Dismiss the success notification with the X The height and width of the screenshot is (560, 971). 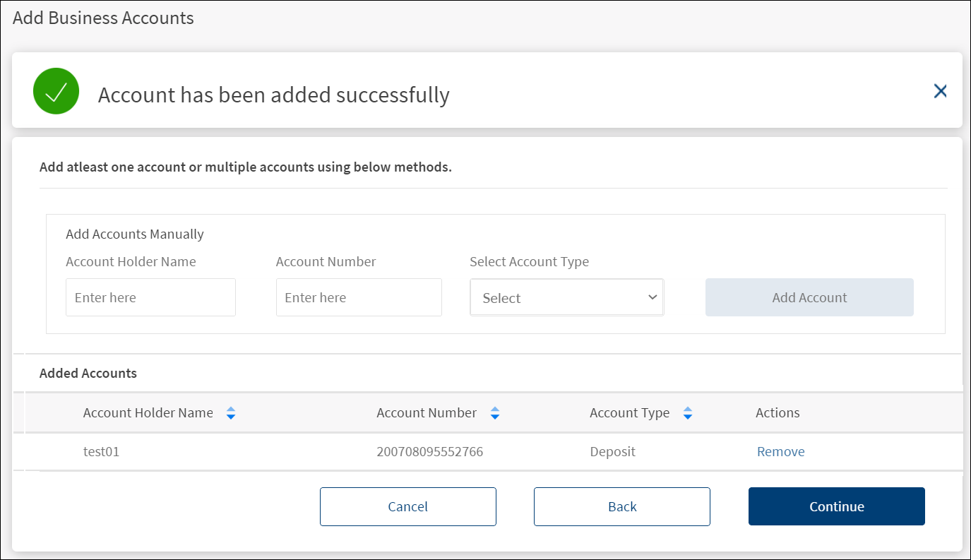tap(940, 91)
